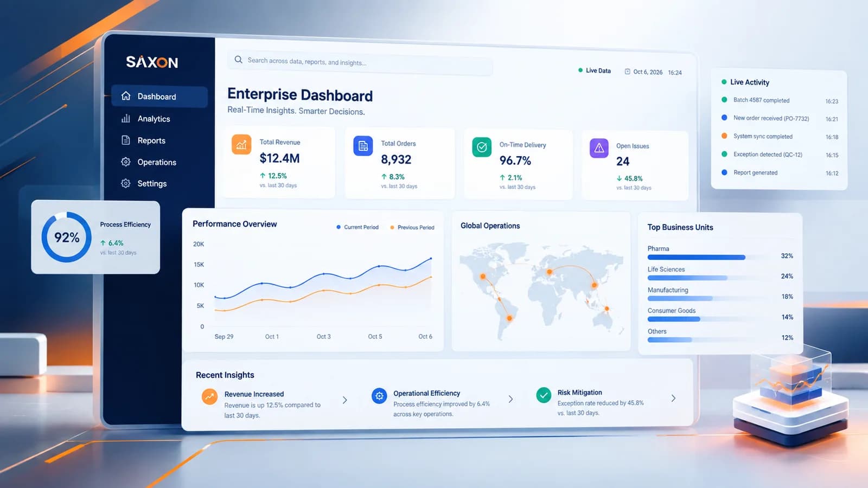Click the 8,932 total orders value
Viewport: 868px width, 488px height.
[396, 159]
